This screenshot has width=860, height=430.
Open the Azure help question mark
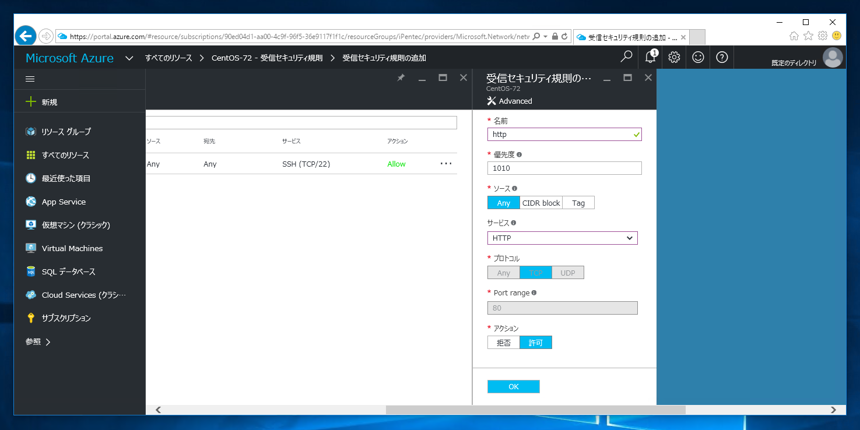click(x=722, y=57)
